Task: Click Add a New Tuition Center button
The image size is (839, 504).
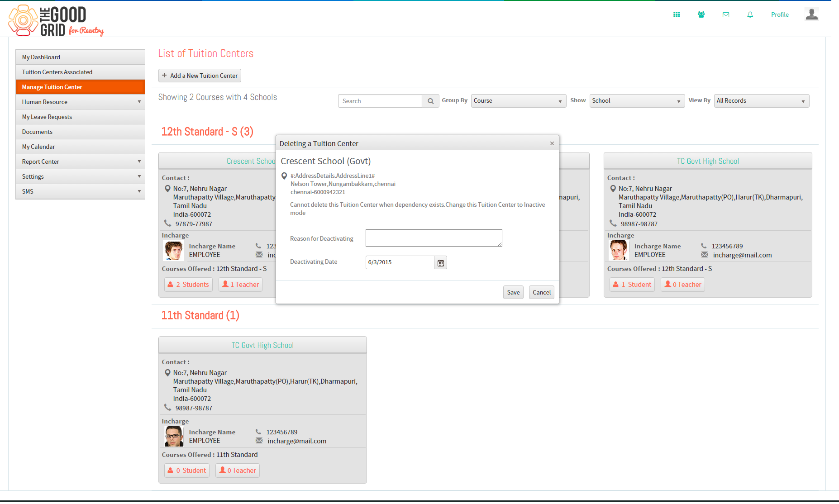Action: coord(200,76)
